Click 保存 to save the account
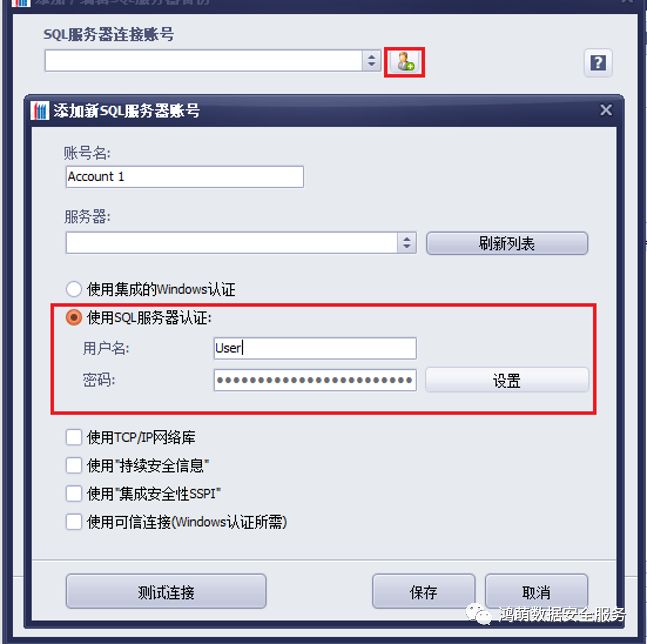This screenshot has width=647, height=644. point(423,591)
